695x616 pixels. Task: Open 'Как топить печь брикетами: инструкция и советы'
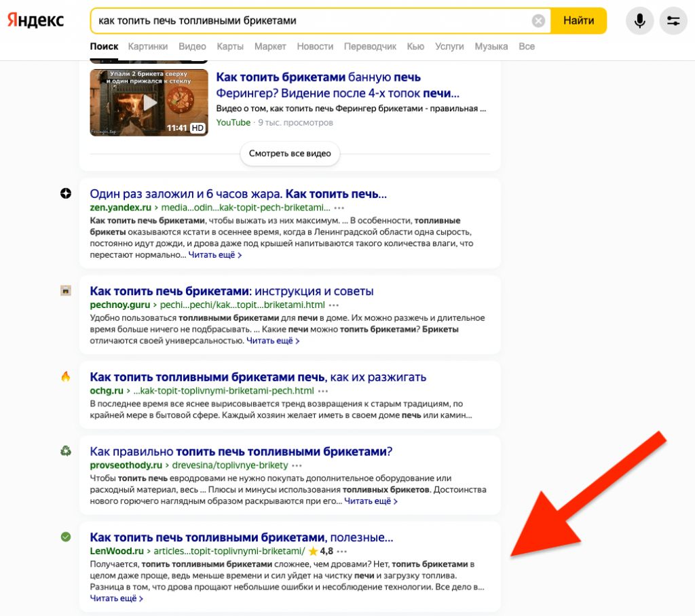(x=231, y=291)
